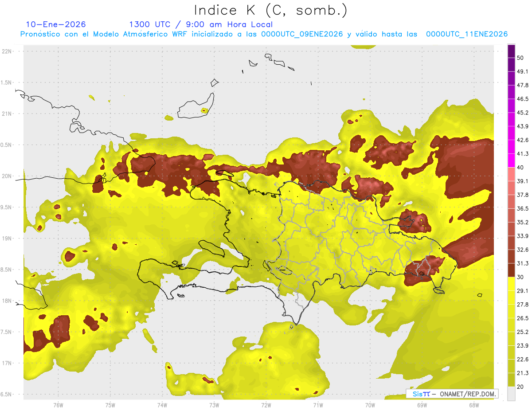Click the "43.9" color scale value
This screenshot has height=411, width=532.
[523, 126]
